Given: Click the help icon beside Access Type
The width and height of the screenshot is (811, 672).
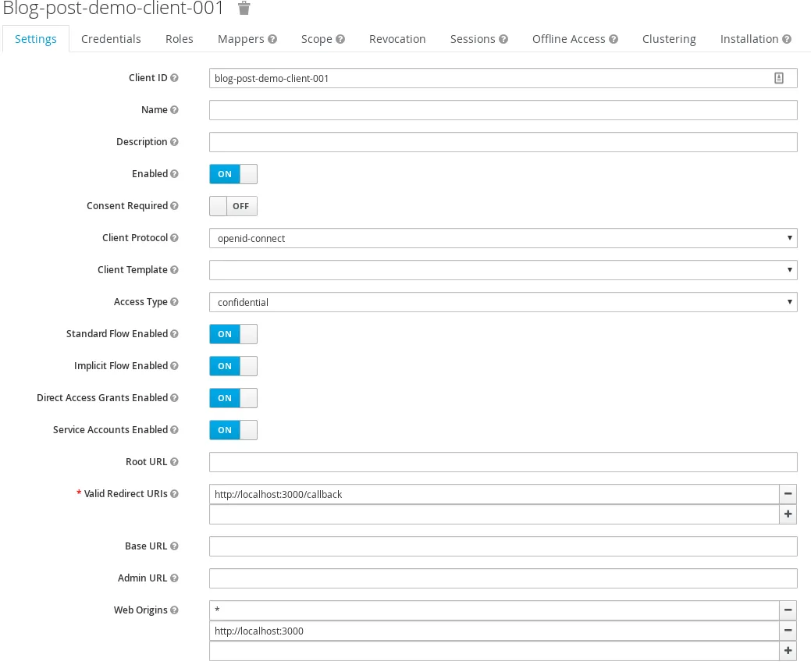Looking at the screenshot, I should coord(174,302).
